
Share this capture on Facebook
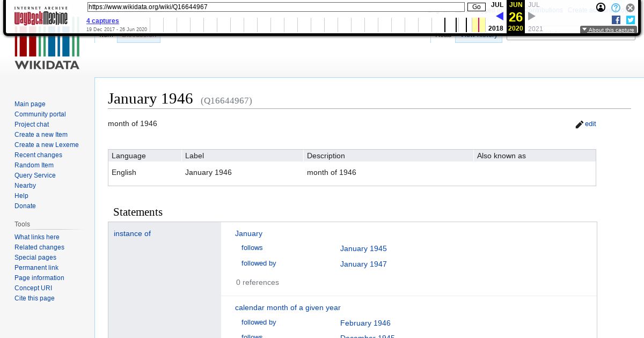[x=616, y=20]
